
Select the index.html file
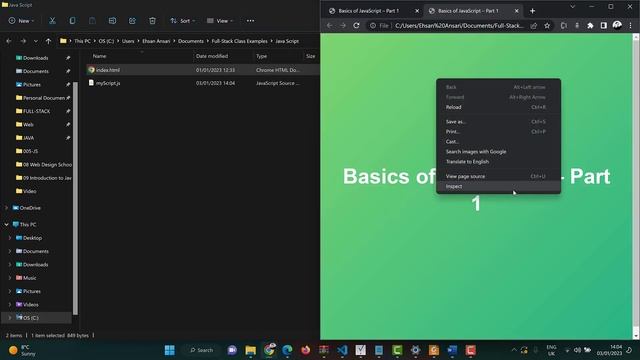pos(202,70)
